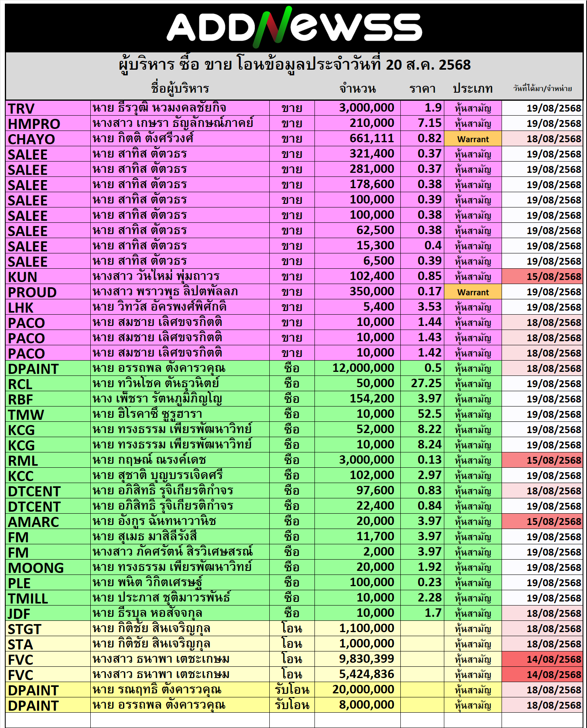
Task: Click the ซื้อ cell in the RCL row
Action: [292, 384]
